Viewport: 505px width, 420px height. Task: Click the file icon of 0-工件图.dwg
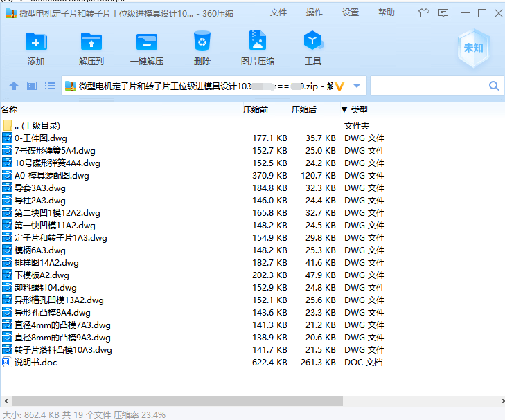click(7, 138)
